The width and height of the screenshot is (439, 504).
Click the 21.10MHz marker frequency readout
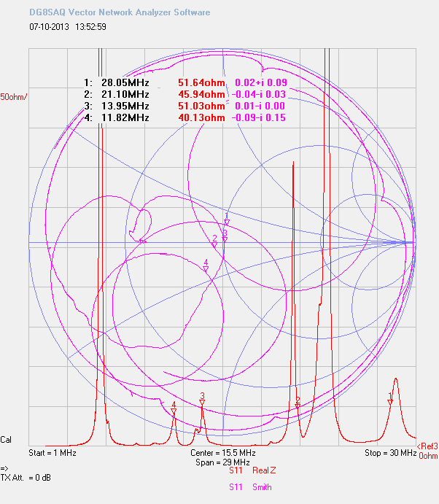click(x=125, y=94)
